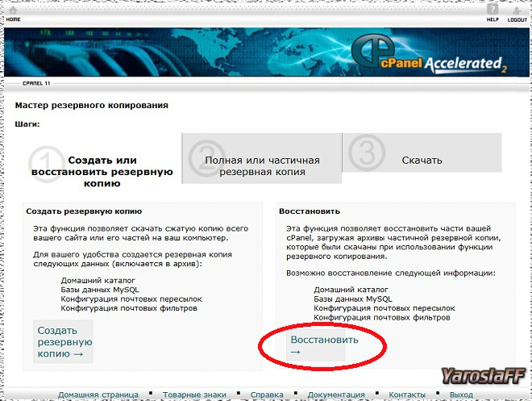This screenshot has width=532, height=401.
Task: Click Конфигурация почтовых пересылок in create-backup list
Action: click(131, 299)
